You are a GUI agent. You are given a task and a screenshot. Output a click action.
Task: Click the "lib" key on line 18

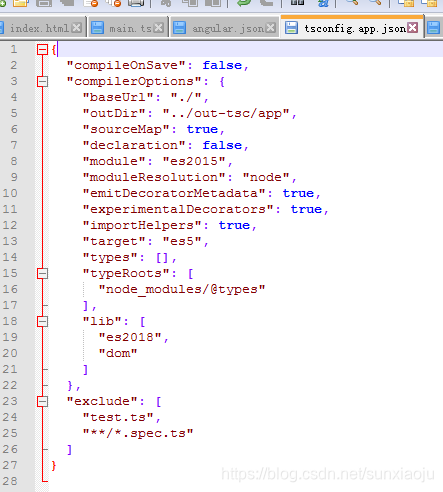pos(102,322)
